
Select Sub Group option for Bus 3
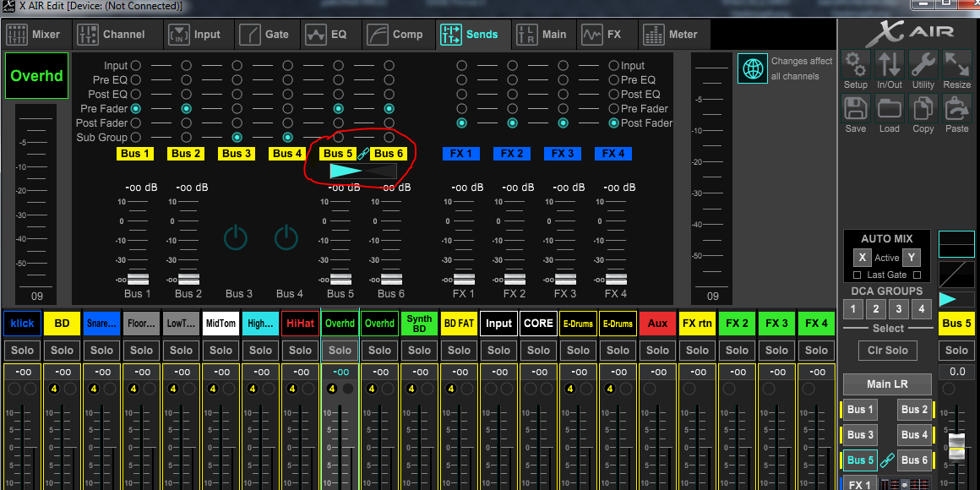[237, 138]
